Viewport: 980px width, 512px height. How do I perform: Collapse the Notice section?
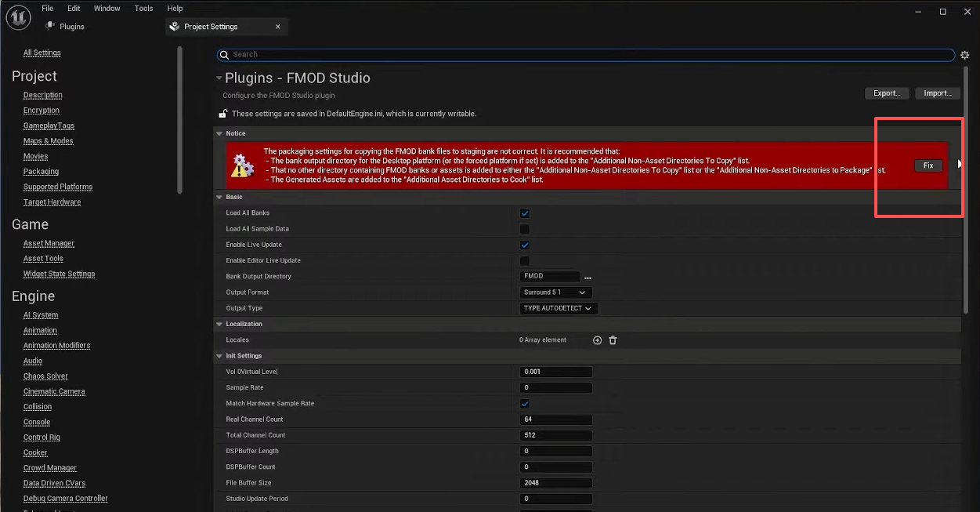pyautogui.click(x=220, y=133)
